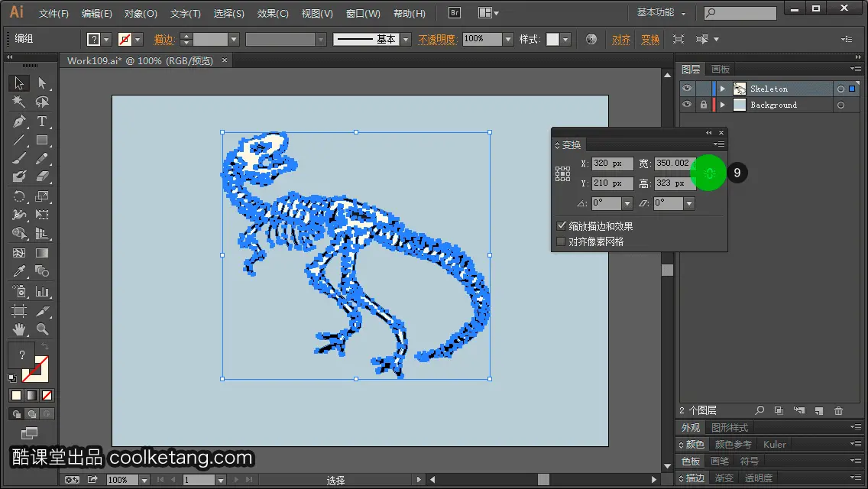Select the Zoom tool

click(42, 329)
